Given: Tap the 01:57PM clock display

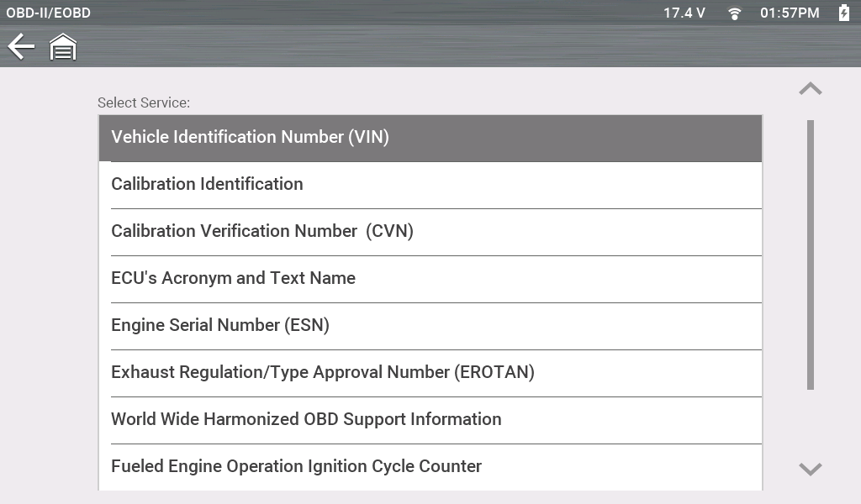Looking at the screenshot, I should pos(790,13).
